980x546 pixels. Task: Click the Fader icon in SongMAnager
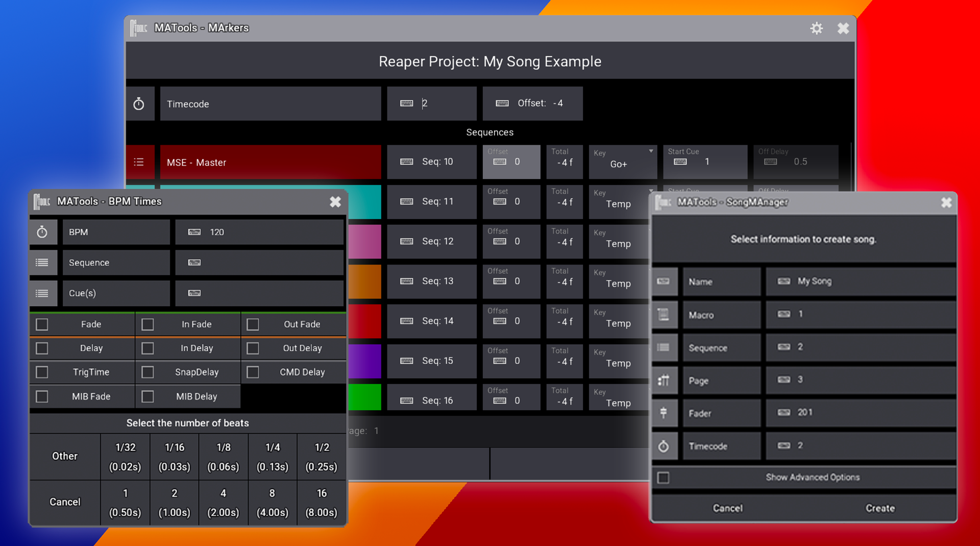coord(664,413)
